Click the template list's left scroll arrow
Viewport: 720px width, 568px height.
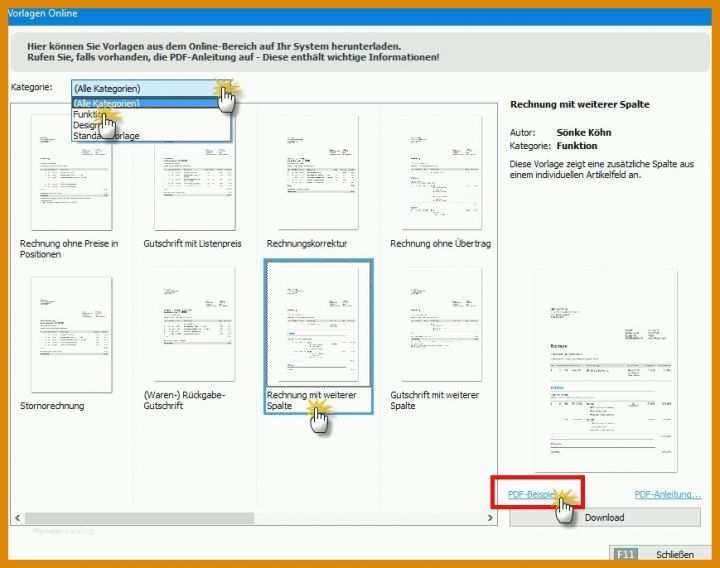17,518
